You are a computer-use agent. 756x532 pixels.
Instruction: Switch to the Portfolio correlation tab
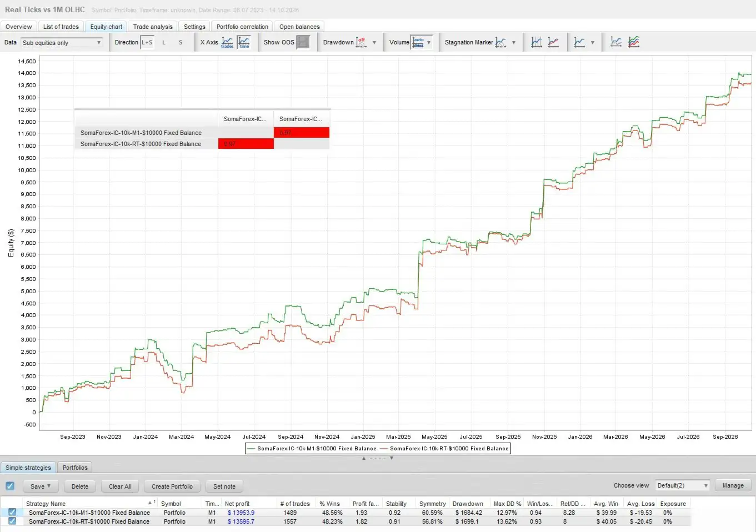point(242,27)
